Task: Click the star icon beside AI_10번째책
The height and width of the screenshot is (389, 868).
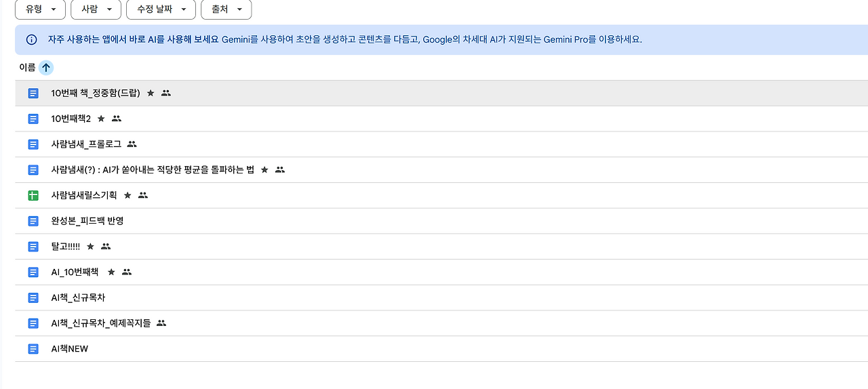Action: (111, 272)
